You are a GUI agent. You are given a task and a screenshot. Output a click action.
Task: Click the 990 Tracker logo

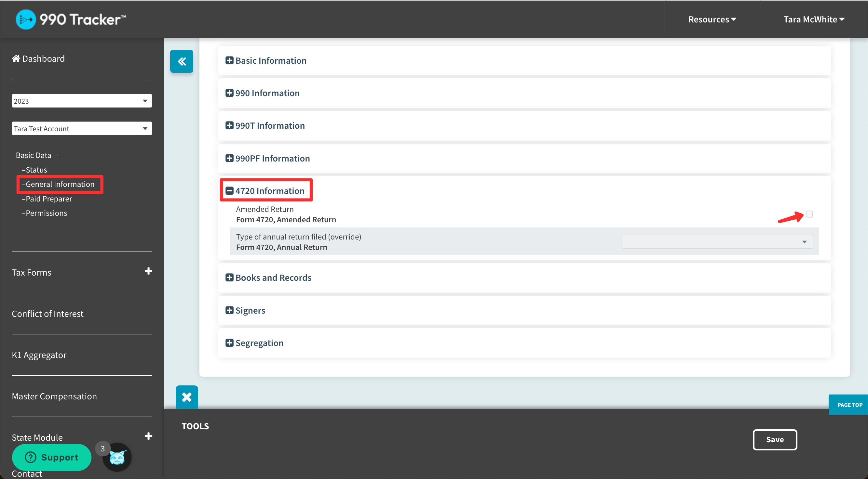click(71, 19)
